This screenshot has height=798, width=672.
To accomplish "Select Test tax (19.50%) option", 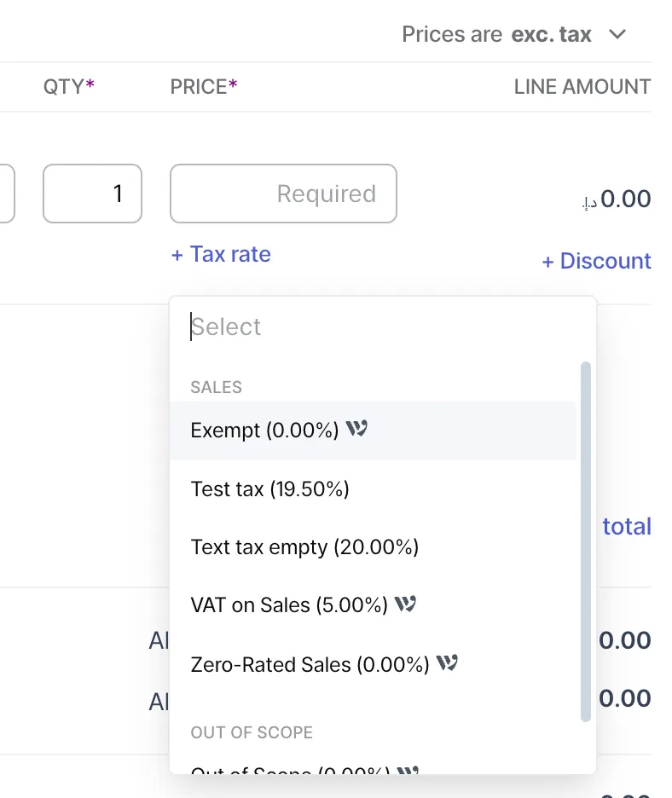I will tap(270, 489).
